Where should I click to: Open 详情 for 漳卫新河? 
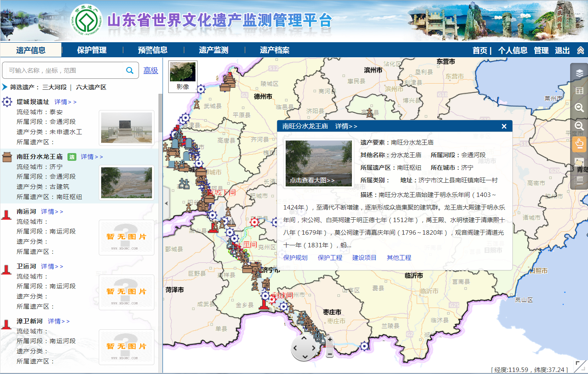pyautogui.click(x=59, y=321)
